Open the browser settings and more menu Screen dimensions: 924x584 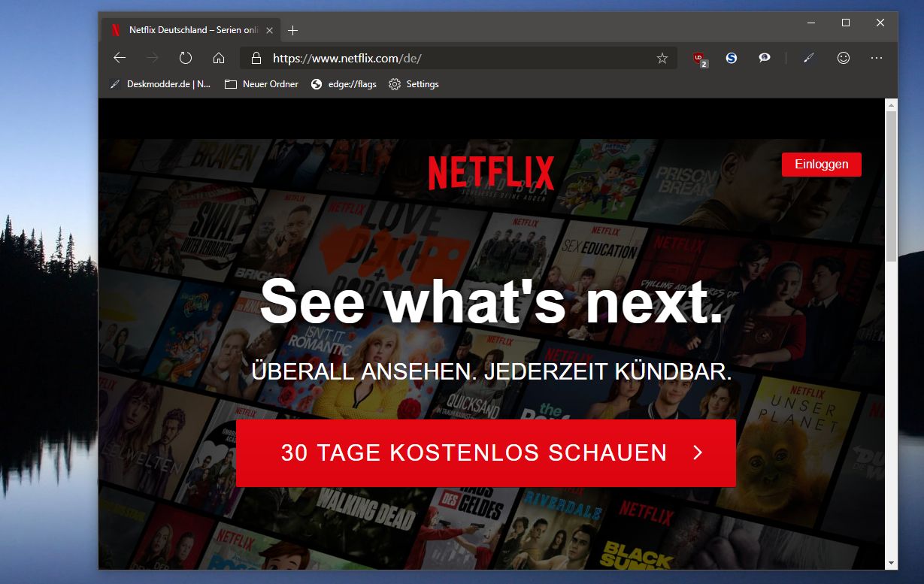pyautogui.click(x=877, y=58)
